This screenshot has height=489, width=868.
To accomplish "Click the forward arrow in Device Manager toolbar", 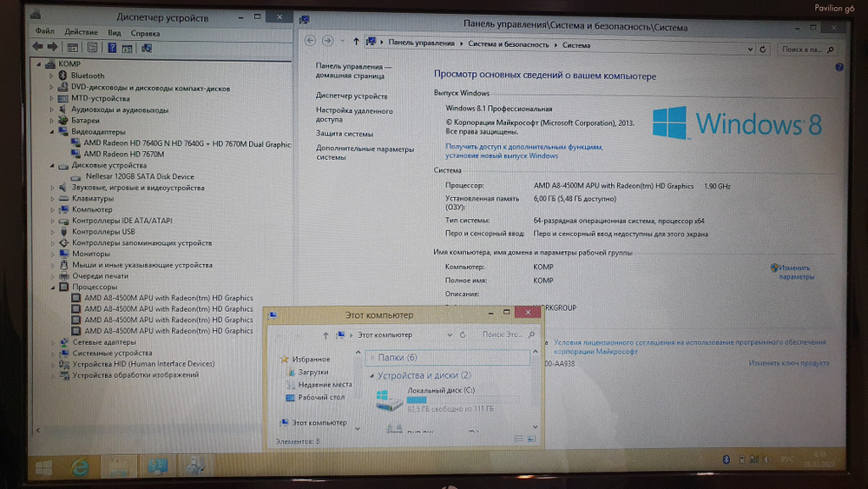I will click(52, 47).
